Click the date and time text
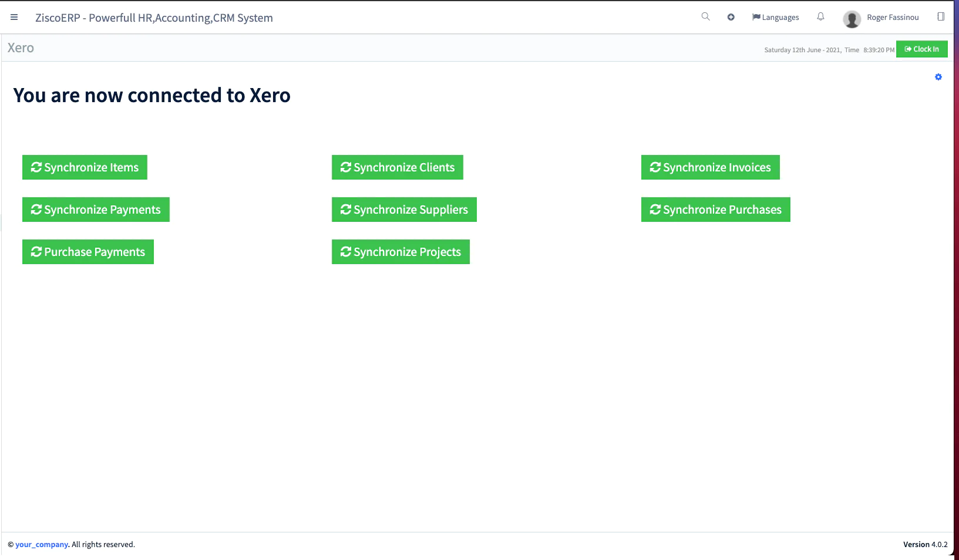The width and height of the screenshot is (959, 560). coord(829,50)
